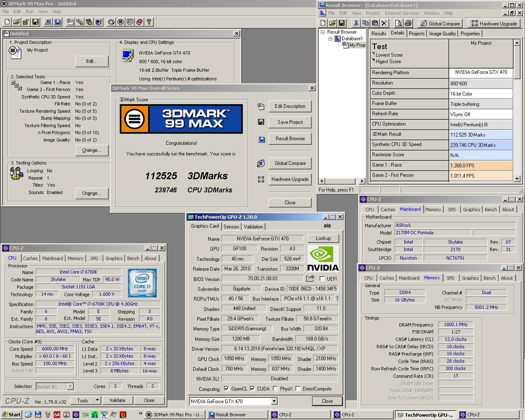This screenshot has width=525, height=420.
Task: Click the GPU-Z BIOS share export icon
Action: tap(310, 278)
